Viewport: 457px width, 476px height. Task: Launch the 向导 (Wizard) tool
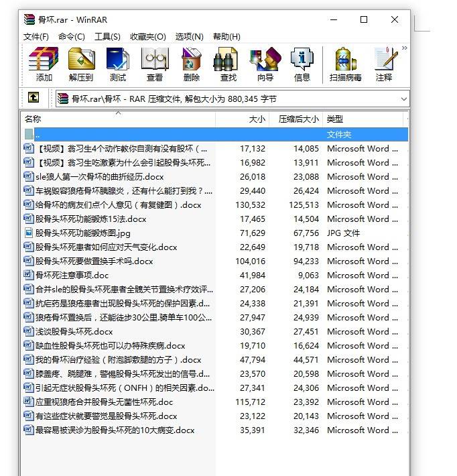pyautogui.click(x=265, y=64)
